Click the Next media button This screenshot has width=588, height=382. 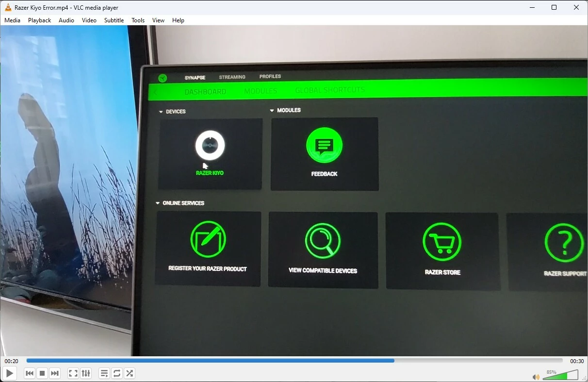tap(55, 373)
